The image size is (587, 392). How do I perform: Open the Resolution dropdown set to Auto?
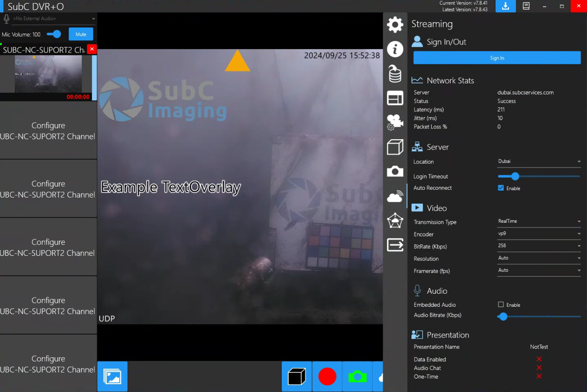tap(539, 258)
